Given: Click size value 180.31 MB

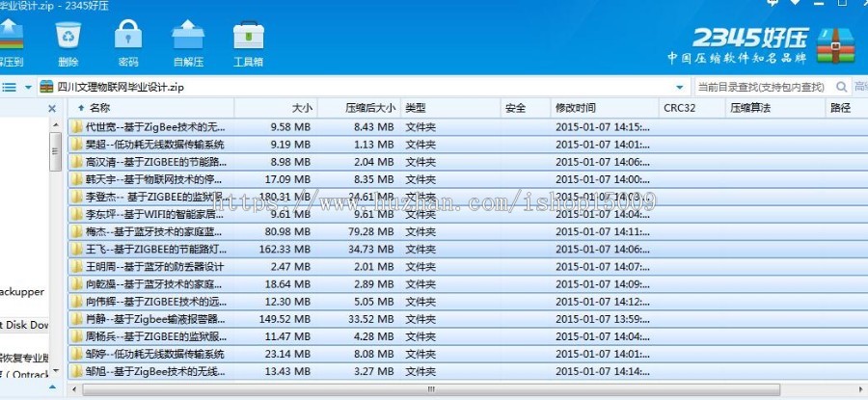Looking at the screenshot, I should pyautogui.click(x=285, y=197).
